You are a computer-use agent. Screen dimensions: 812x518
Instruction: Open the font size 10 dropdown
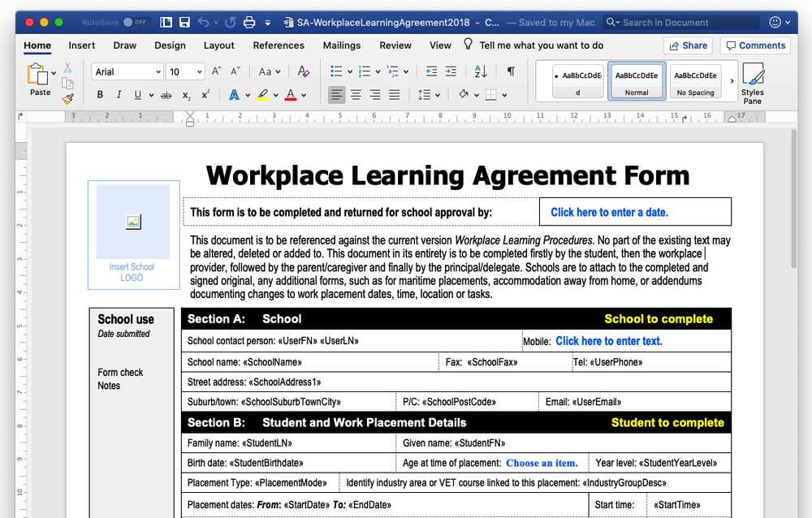200,72
